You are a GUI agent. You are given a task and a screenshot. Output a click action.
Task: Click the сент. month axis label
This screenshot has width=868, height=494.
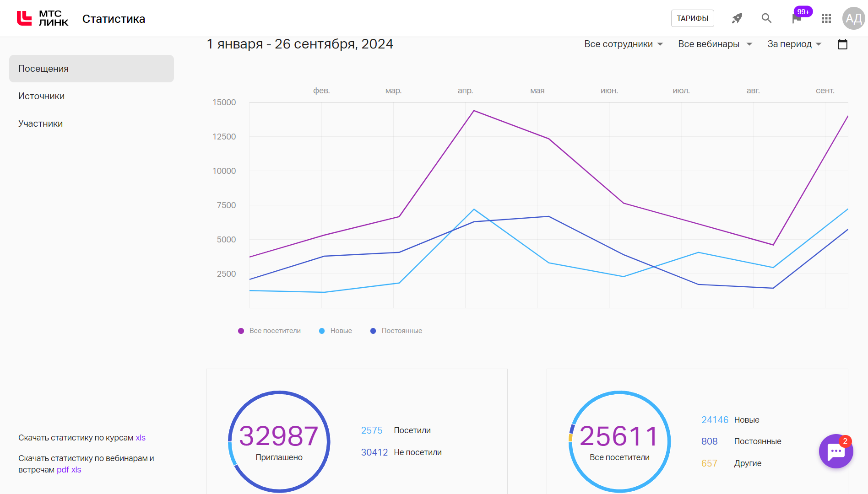(x=825, y=91)
